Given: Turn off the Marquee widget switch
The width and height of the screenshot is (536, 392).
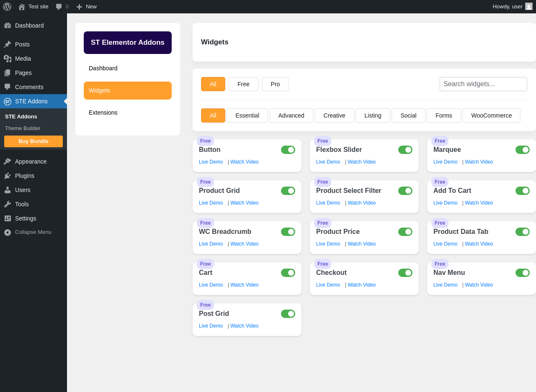Looking at the screenshot, I should click(523, 150).
